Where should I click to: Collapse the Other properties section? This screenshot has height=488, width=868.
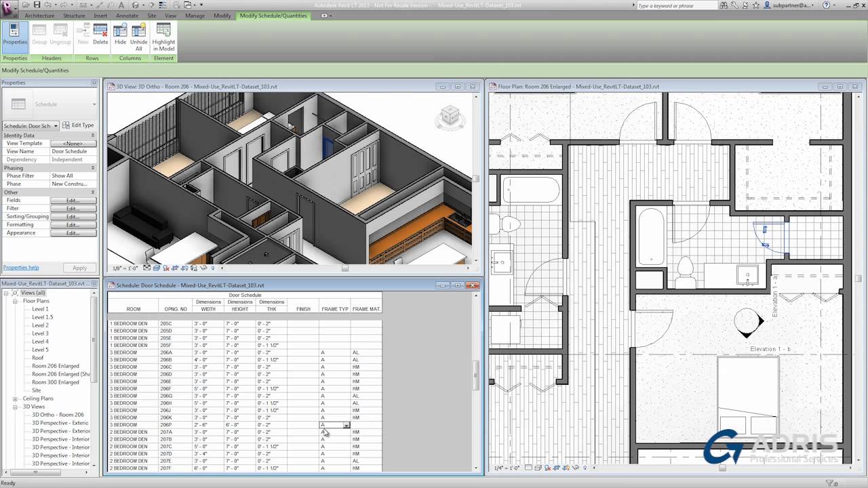tap(93, 192)
